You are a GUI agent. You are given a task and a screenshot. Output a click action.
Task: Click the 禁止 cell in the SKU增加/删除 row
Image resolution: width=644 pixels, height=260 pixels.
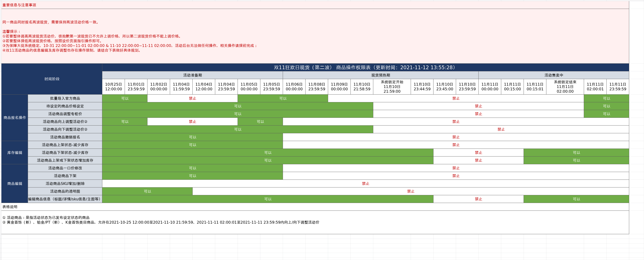tap(365, 184)
